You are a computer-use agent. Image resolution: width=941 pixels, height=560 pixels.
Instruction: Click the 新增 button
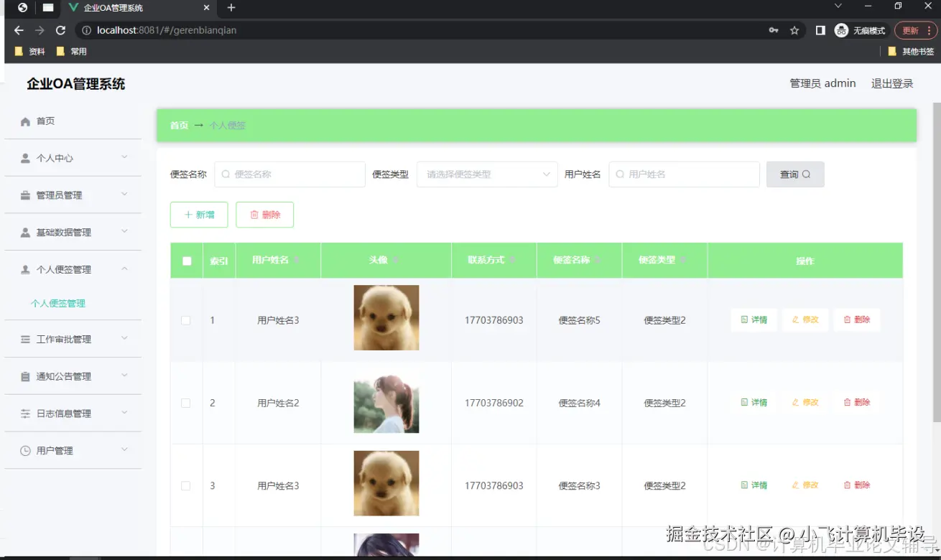199,215
